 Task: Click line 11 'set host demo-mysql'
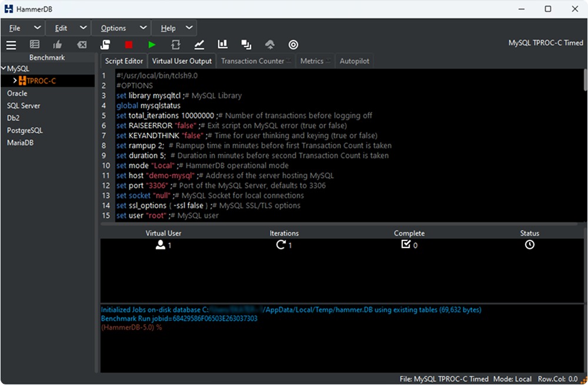point(225,175)
